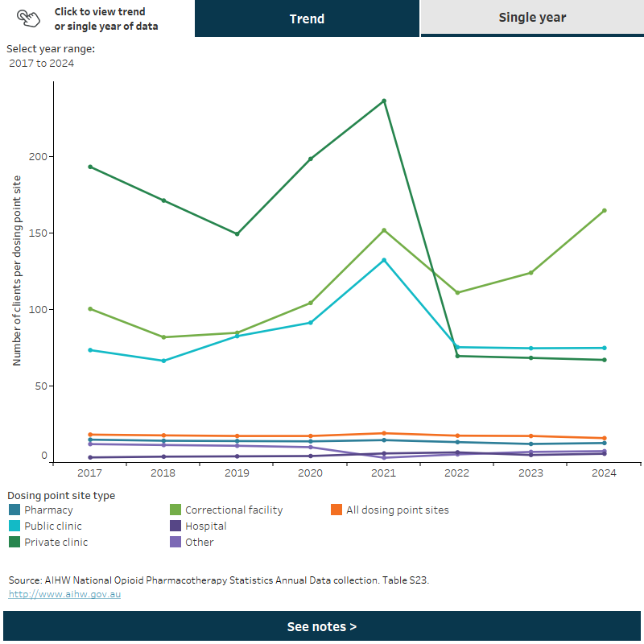This screenshot has height=644, width=644.
Task: Click the See notes button
Action: (x=322, y=625)
